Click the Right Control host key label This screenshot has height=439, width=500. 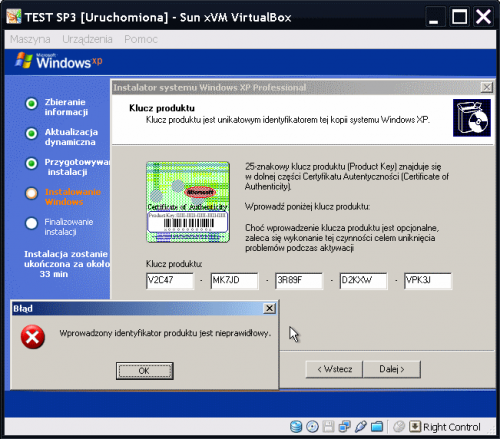452,427
